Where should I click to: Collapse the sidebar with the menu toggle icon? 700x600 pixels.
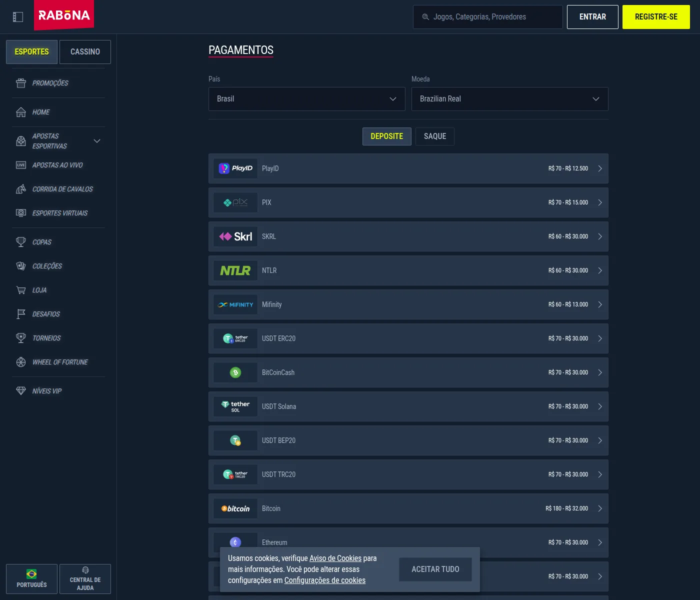(18, 17)
